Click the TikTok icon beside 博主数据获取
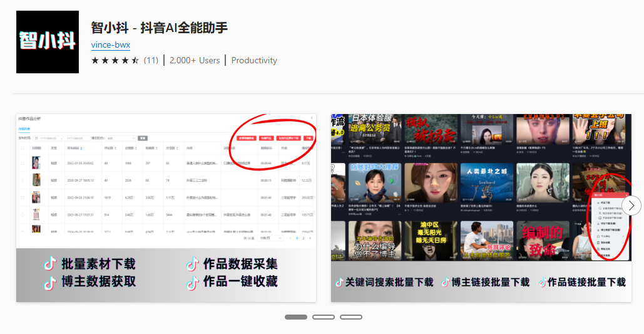644x334 pixels. coord(49,282)
